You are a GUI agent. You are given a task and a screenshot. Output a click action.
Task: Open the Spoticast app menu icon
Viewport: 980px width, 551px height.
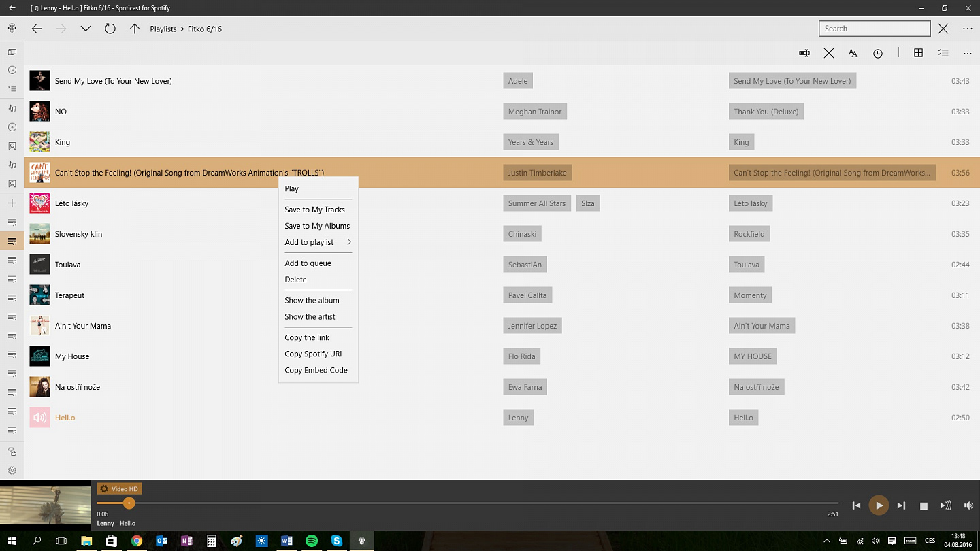pos(12,29)
